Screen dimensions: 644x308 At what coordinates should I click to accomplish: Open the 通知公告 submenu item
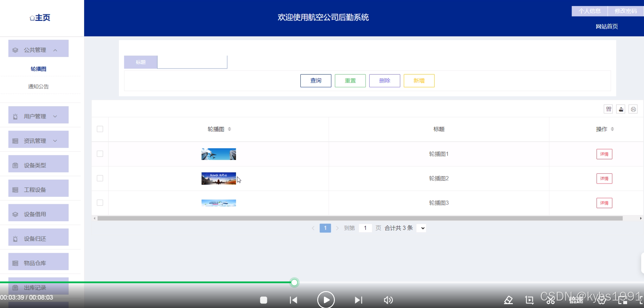pyautogui.click(x=38, y=86)
